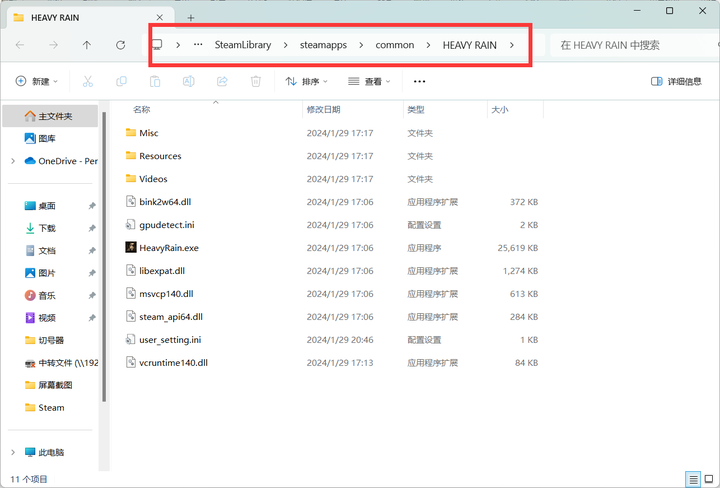Expand the chevron after the PC icon
The image size is (720, 488).
click(x=178, y=45)
